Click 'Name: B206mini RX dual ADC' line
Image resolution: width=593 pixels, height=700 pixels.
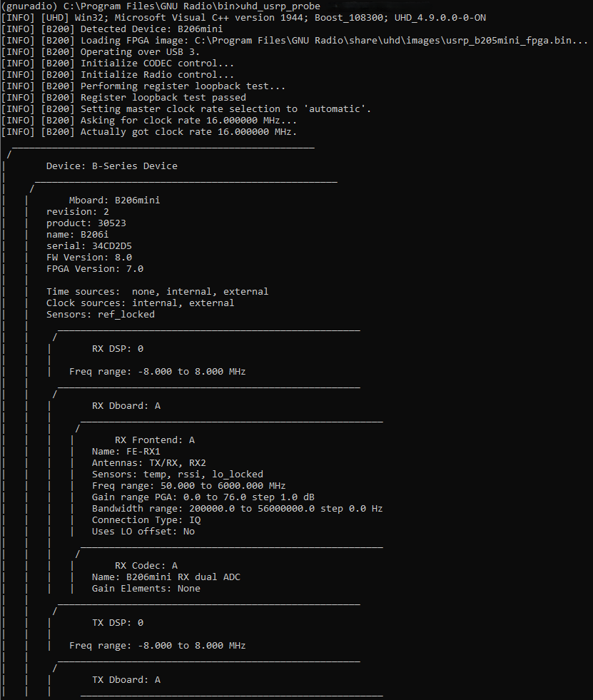tap(166, 577)
